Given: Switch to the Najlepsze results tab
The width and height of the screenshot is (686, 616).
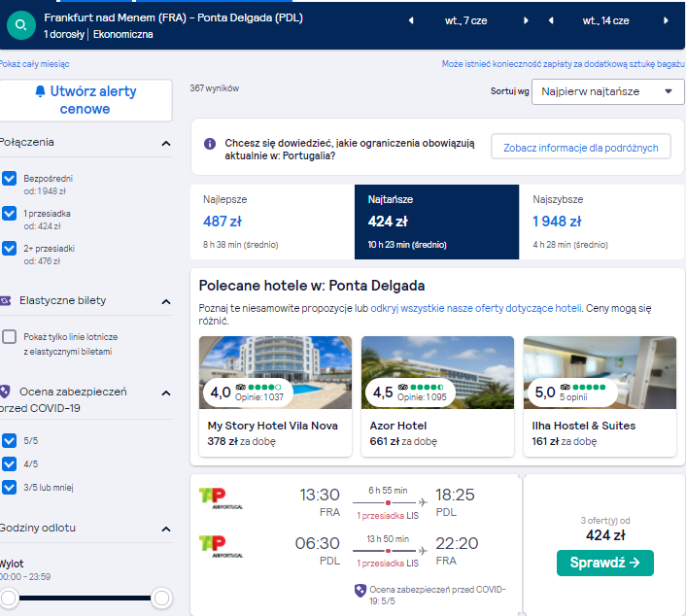Looking at the screenshot, I should [272, 222].
